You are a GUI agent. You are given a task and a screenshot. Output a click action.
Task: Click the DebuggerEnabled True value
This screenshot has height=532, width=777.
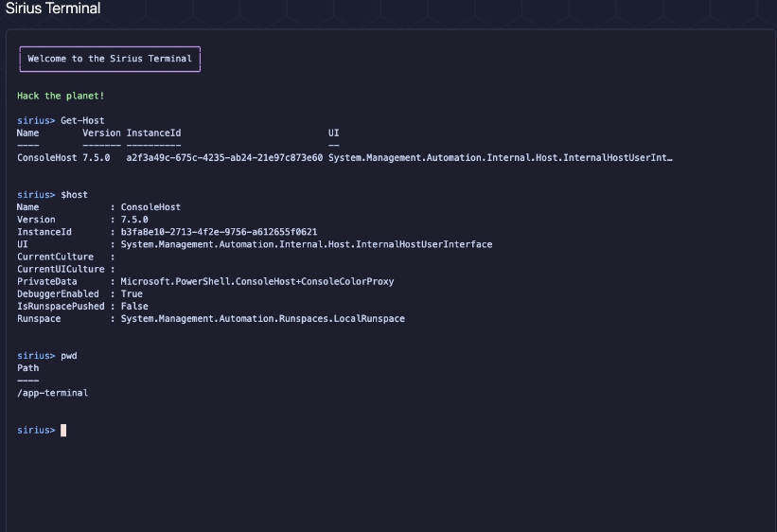coord(132,293)
